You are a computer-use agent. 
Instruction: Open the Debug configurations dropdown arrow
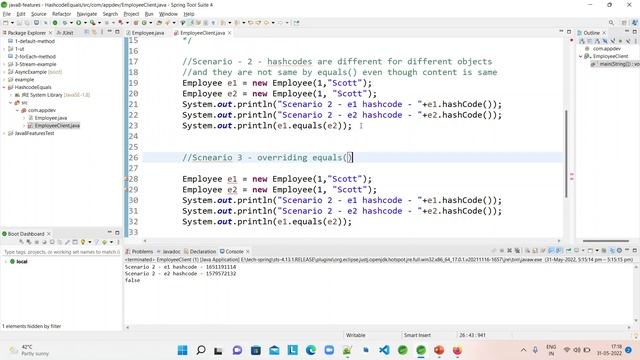click(x=71, y=23)
